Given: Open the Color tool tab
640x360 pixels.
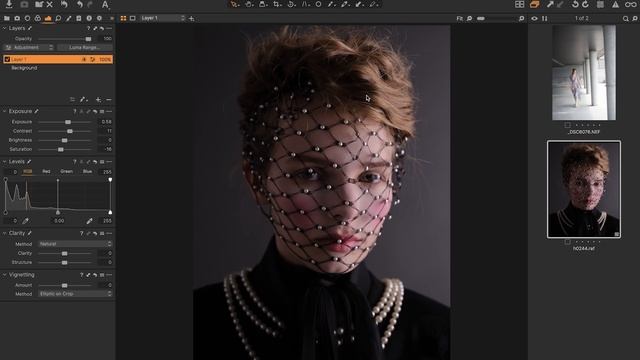Looking at the screenshot, I should pyautogui.click(x=38, y=18).
